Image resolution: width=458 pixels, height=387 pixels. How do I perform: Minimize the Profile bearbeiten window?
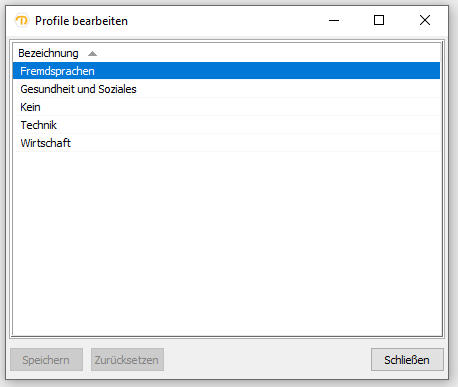click(x=334, y=21)
